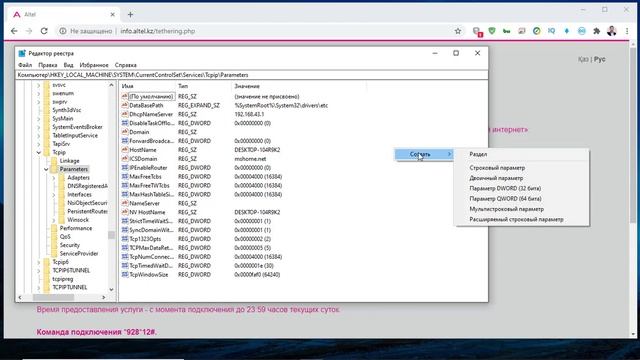Switch site language to Рус

600,59
